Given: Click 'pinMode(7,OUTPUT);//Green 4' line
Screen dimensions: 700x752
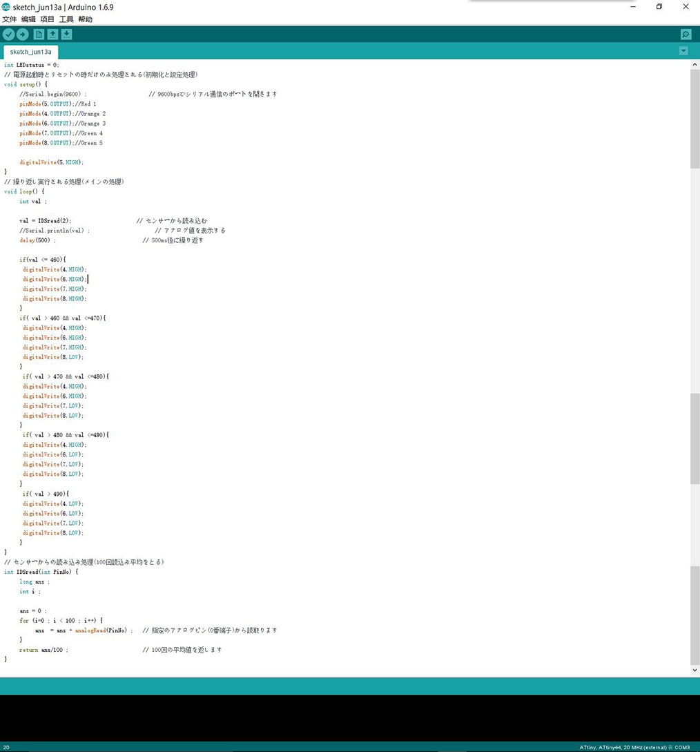Looking at the screenshot, I should coord(61,133).
